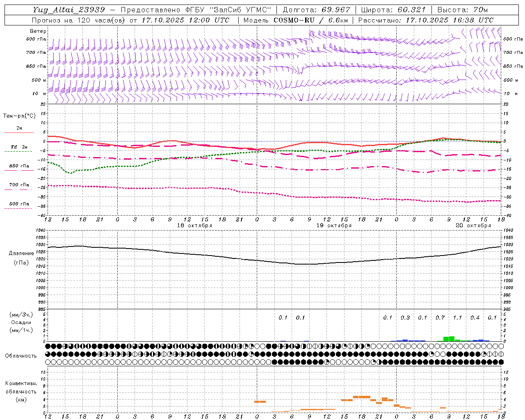
Task: Select the (мм/3ч.) precipitation unit label
Action: click(x=21, y=315)
